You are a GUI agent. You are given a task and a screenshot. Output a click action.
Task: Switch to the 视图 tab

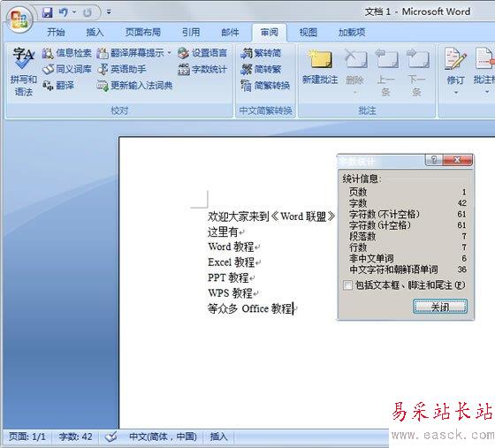click(x=308, y=32)
